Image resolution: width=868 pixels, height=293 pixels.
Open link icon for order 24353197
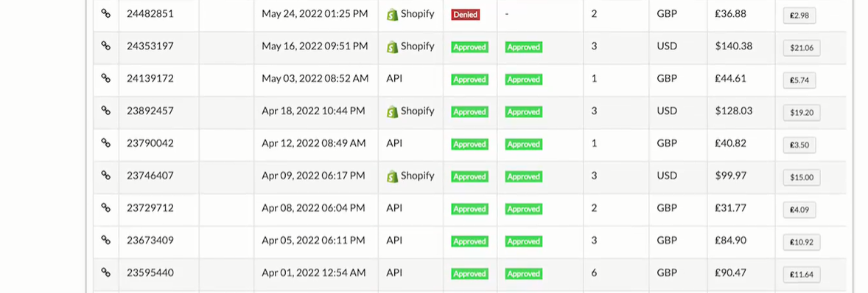click(x=105, y=46)
